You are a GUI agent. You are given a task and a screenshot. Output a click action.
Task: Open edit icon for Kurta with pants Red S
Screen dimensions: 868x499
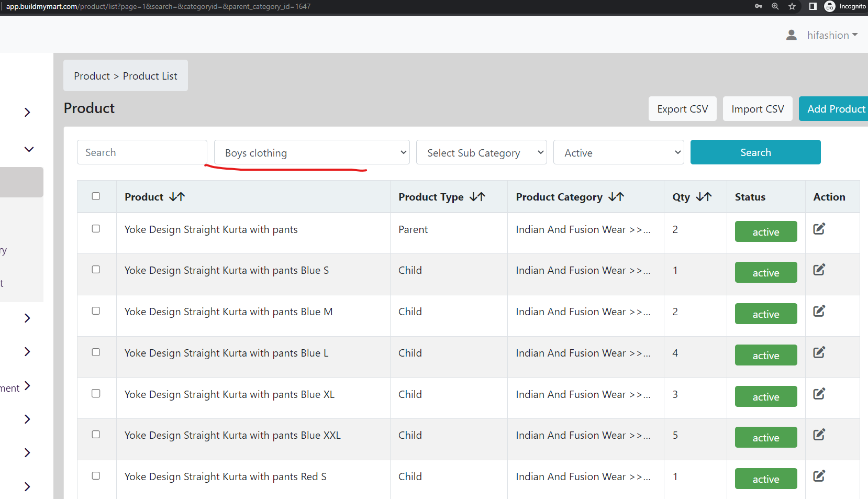click(819, 476)
